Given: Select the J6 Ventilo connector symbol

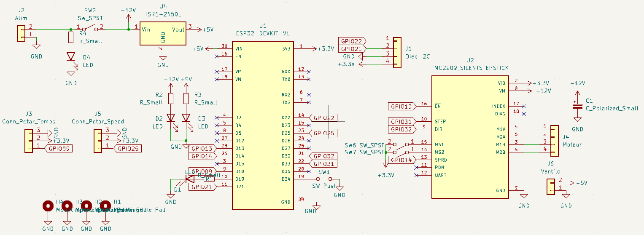Looking at the screenshot, I should coord(551,187).
